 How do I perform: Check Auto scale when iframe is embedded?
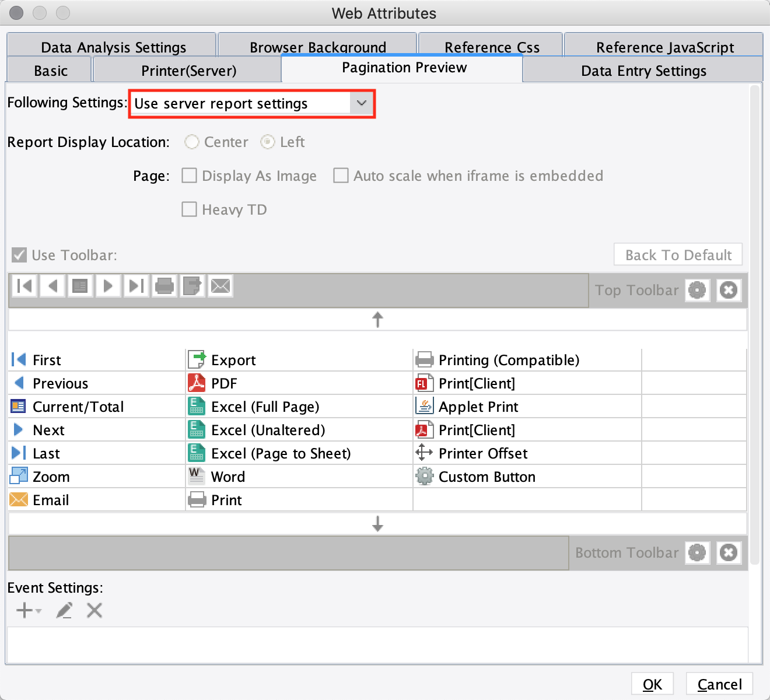[x=341, y=176]
